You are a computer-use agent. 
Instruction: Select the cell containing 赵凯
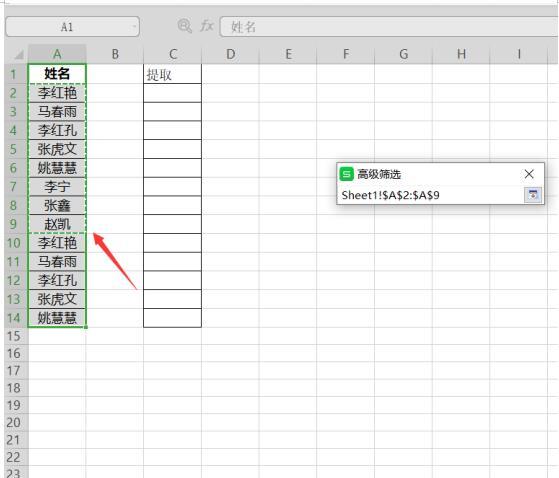[x=57, y=224]
